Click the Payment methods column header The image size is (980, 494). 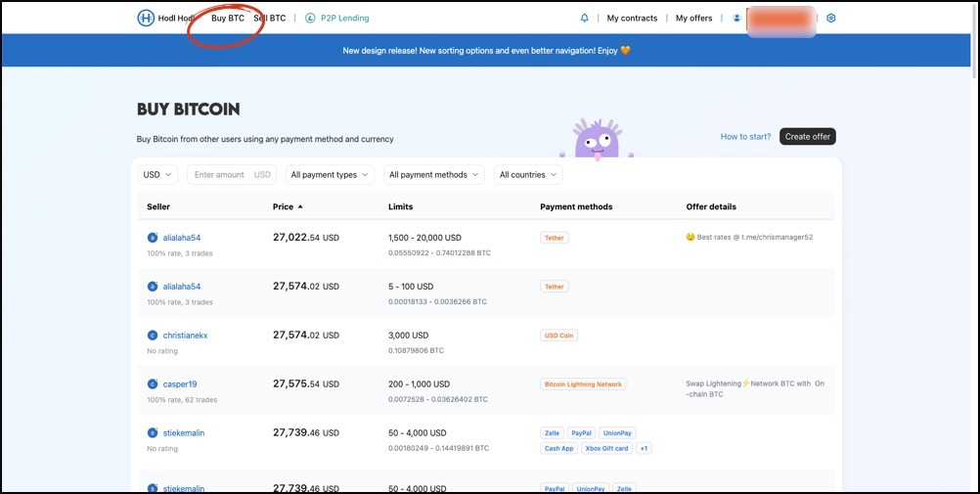pyautogui.click(x=576, y=206)
